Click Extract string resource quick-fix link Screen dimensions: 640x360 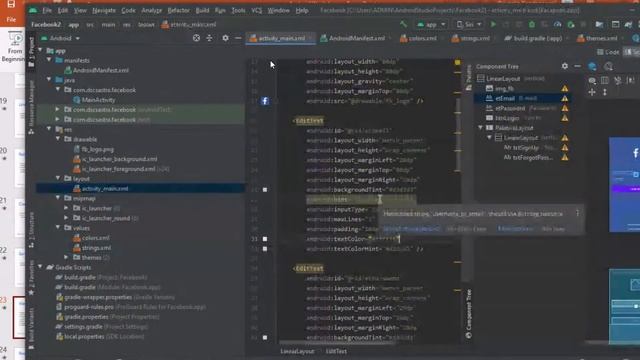click(411, 229)
